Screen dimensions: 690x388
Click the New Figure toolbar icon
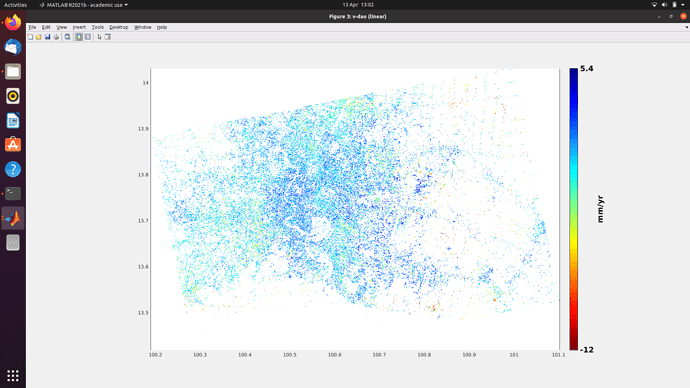(30, 37)
